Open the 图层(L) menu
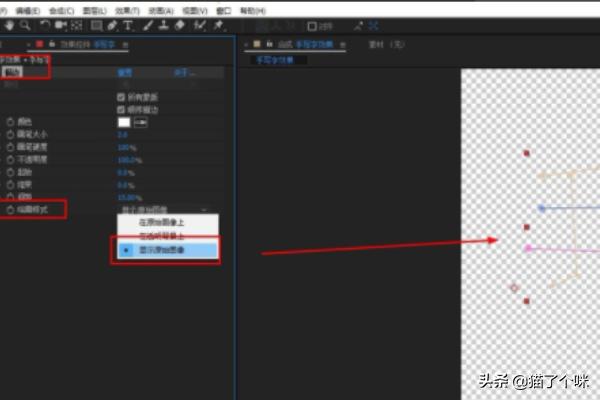 coord(95,11)
